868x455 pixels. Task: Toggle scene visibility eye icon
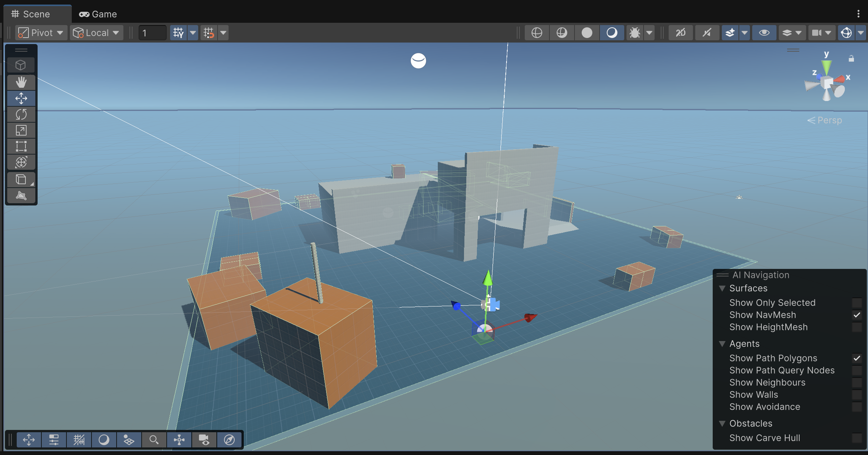tap(764, 33)
